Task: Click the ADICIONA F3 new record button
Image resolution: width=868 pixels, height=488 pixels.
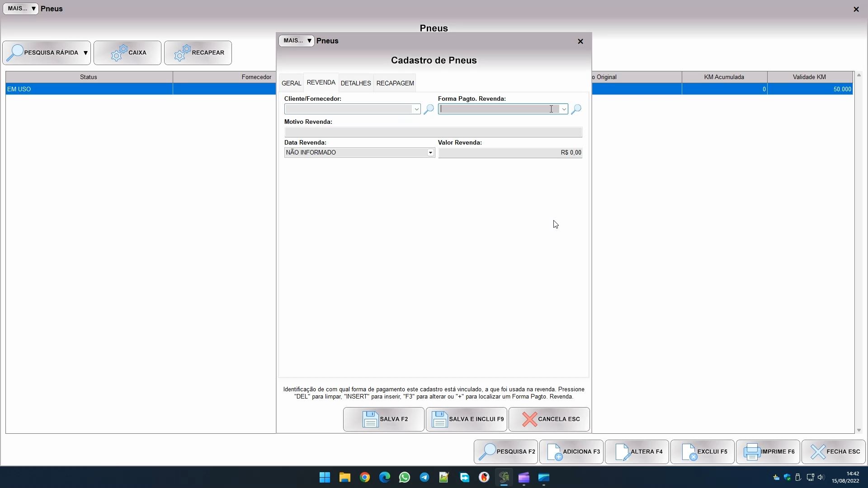Action: tap(571, 452)
